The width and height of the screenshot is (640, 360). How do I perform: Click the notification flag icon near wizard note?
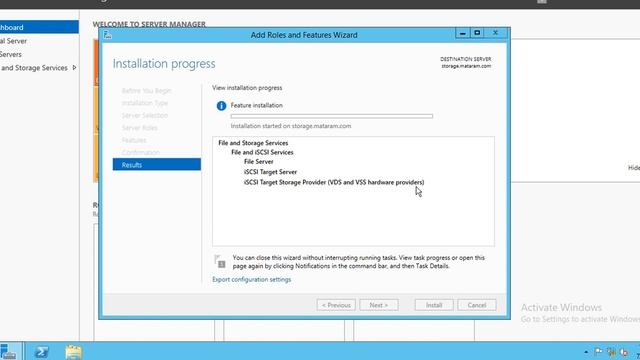tap(220, 262)
